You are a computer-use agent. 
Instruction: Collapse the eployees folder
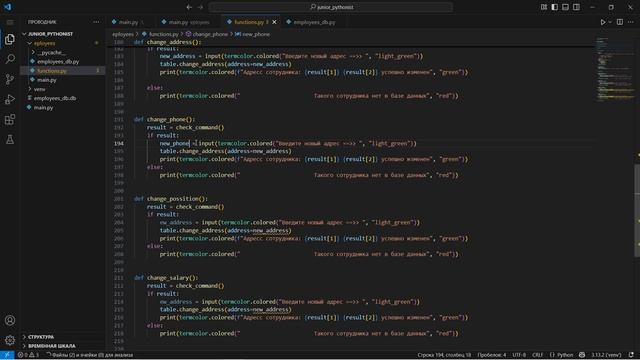[29, 43]
